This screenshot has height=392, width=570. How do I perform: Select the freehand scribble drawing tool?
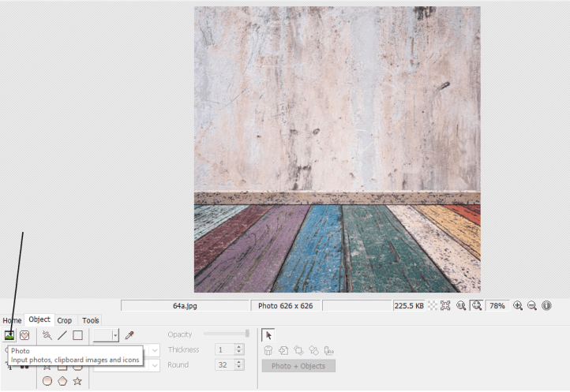point(47,335)
